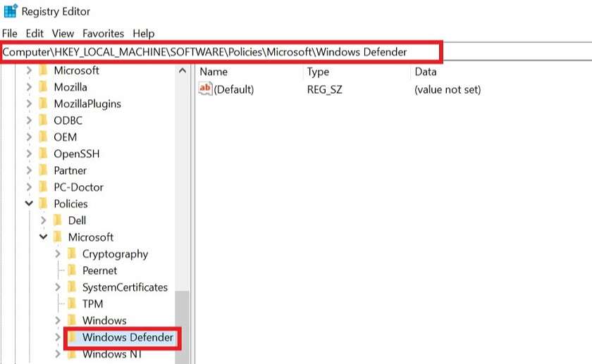592x364 pixels.
Task: Expand the ODBC key
Action: 29,120
